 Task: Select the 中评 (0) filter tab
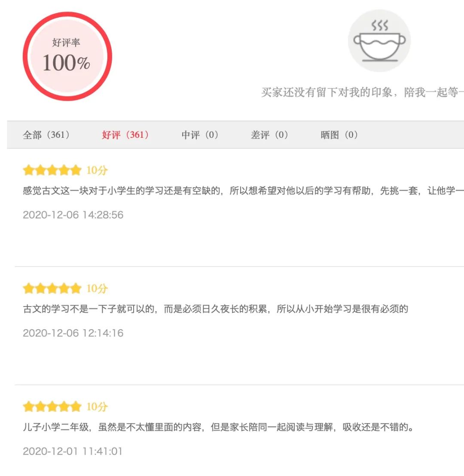(x=199, y=135)
